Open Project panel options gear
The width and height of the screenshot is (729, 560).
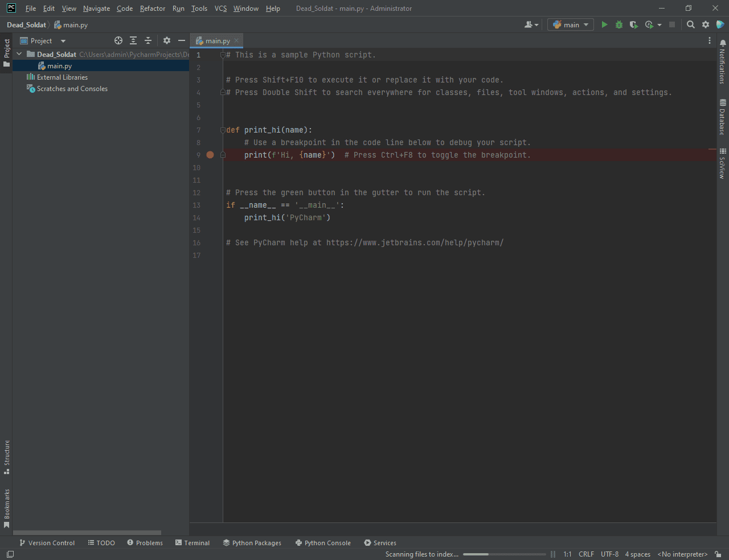[167, 40]
